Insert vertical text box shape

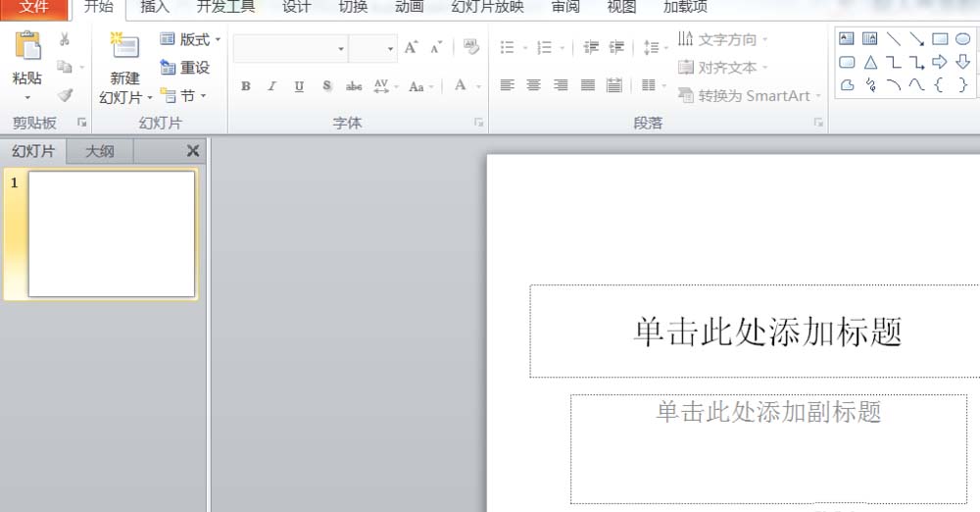[869, 39]
